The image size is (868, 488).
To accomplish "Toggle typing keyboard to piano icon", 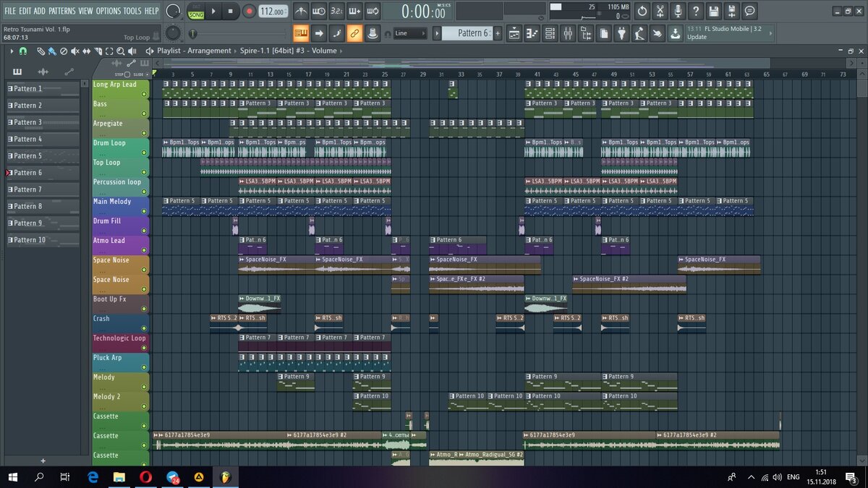I will click(x=301, y=33).
